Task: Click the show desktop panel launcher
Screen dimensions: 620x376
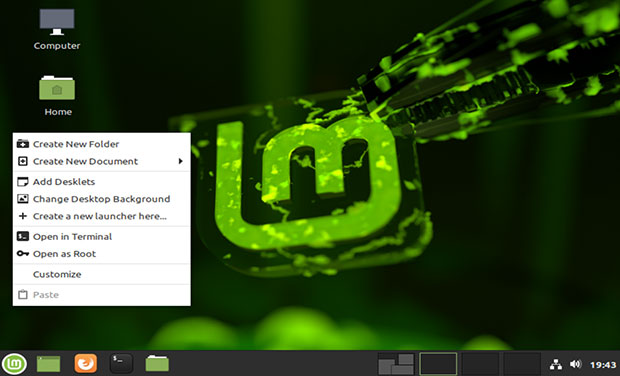Action: point(49,364)
